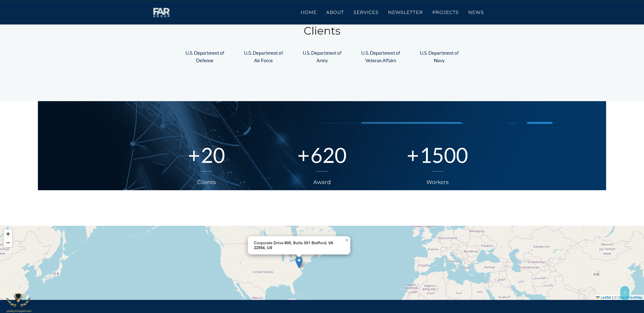
Task: Navigate to Newsletter page
Action: click(x=405, y=12)
